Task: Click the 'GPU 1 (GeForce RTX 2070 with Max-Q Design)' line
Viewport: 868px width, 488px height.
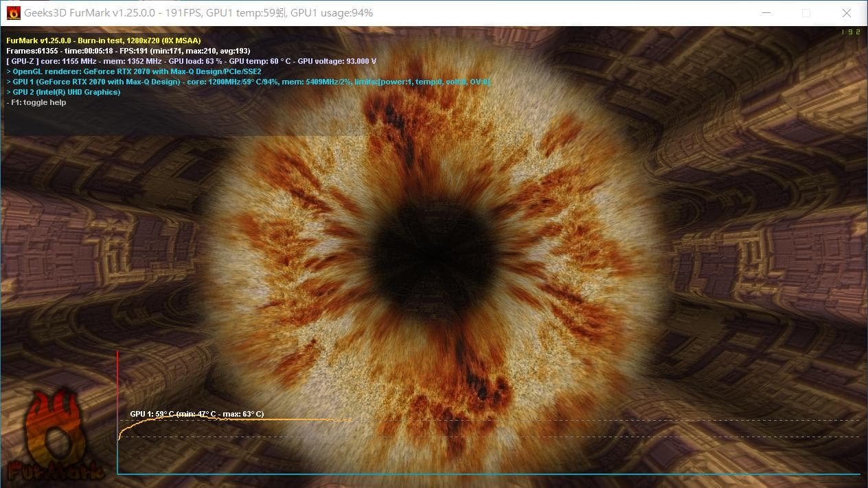Action: click(249, 82)
